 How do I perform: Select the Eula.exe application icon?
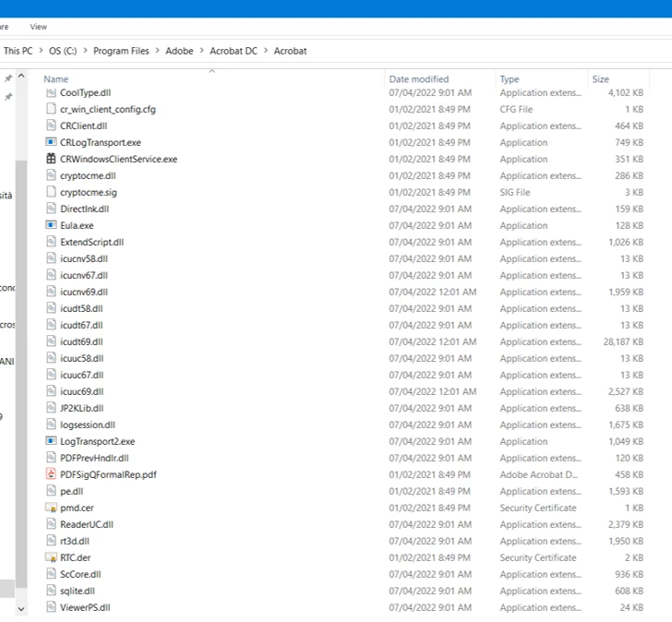[x=51, y=225]
